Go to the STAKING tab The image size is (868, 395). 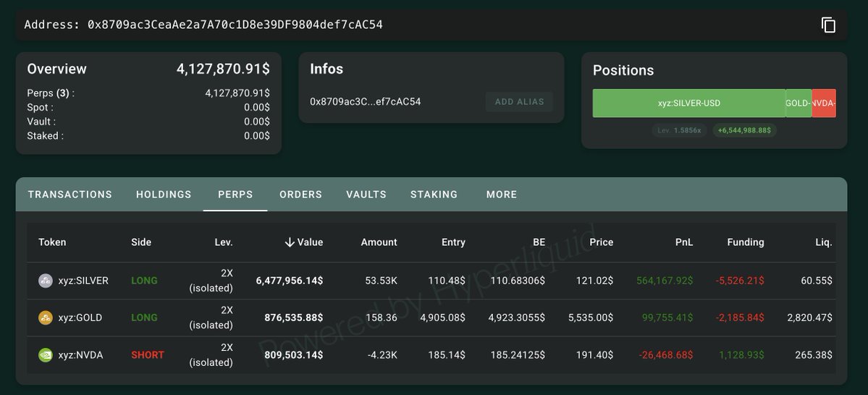(434, 195)
